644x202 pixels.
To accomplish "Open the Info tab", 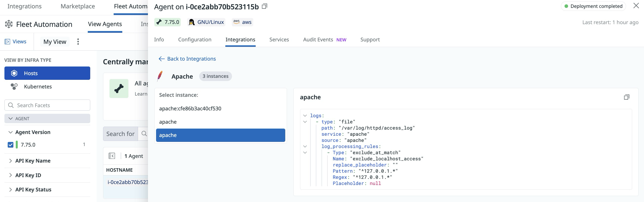I will 159,39.
